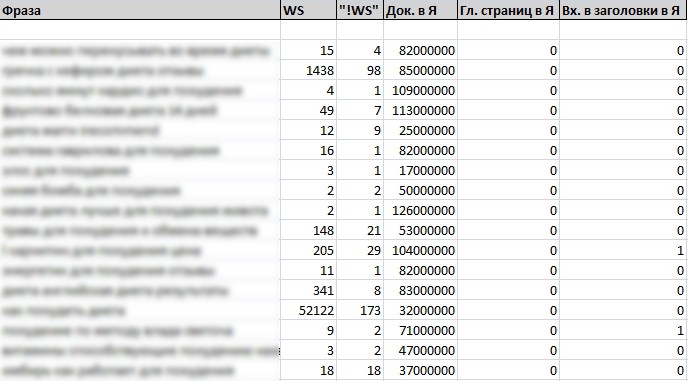
Task: Select the cell containing 104000000
Action: [x=420, y=250]
